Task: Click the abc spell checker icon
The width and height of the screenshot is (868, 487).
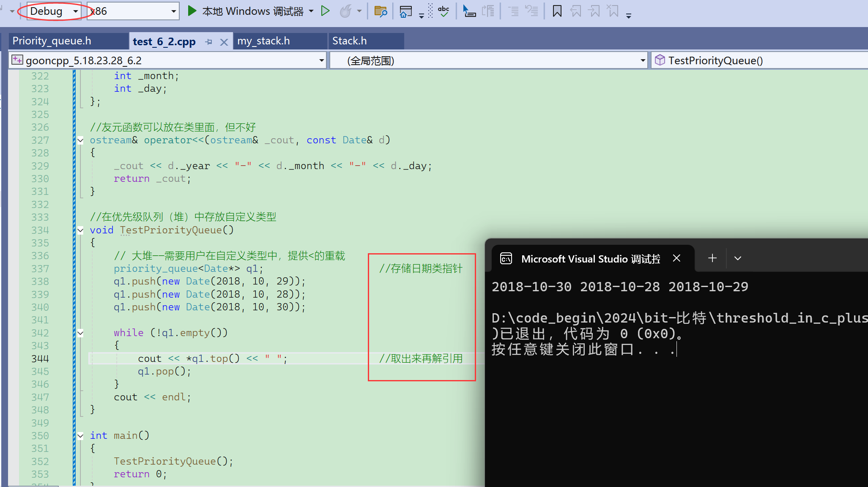Action: click(444, 11)
